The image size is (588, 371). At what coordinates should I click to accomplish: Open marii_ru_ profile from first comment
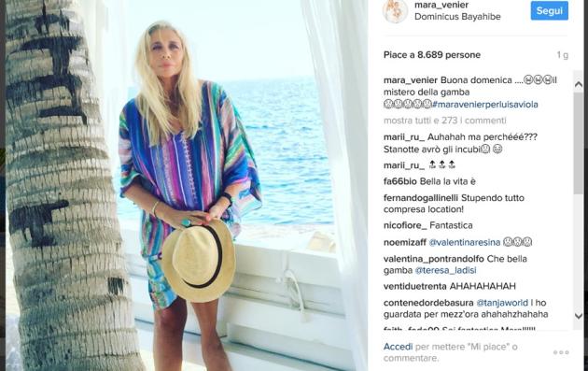pyautogui.click(x=404, y=137)
